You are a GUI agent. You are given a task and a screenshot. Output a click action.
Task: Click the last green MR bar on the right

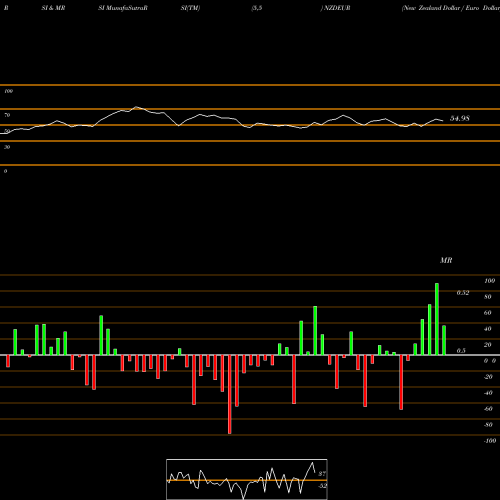pos(444,340)
